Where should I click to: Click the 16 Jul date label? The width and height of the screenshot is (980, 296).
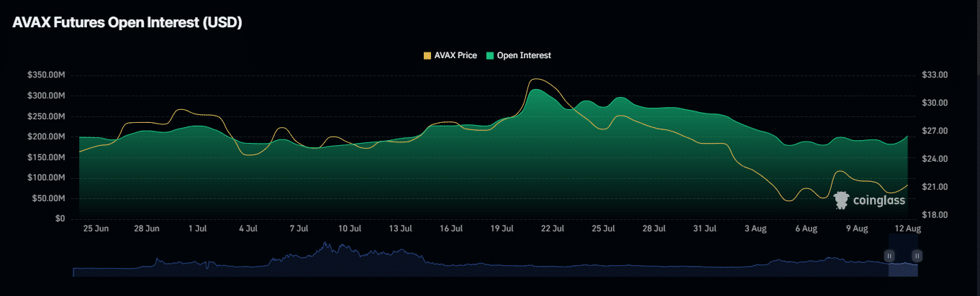click(451, 228)
